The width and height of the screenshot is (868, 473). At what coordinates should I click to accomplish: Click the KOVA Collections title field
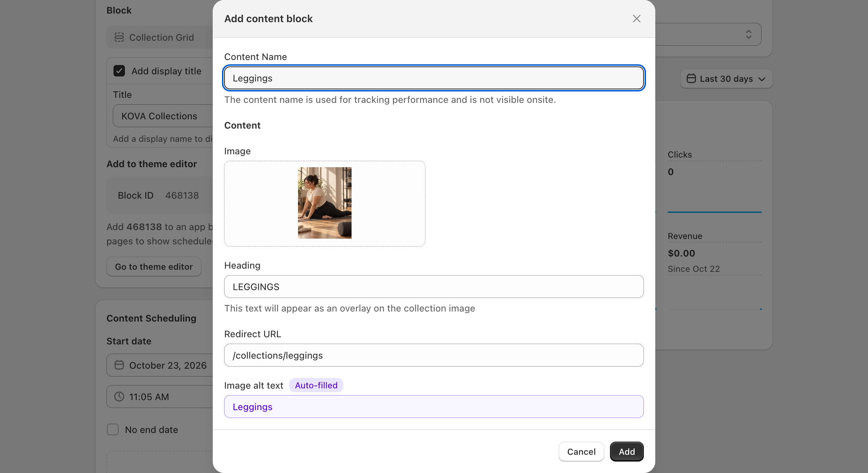(163, 116)
